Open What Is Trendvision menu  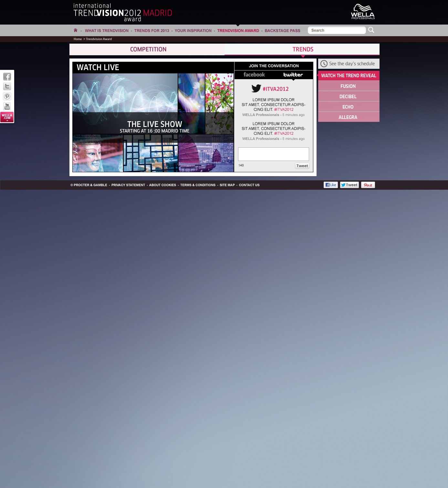[107, 31]
